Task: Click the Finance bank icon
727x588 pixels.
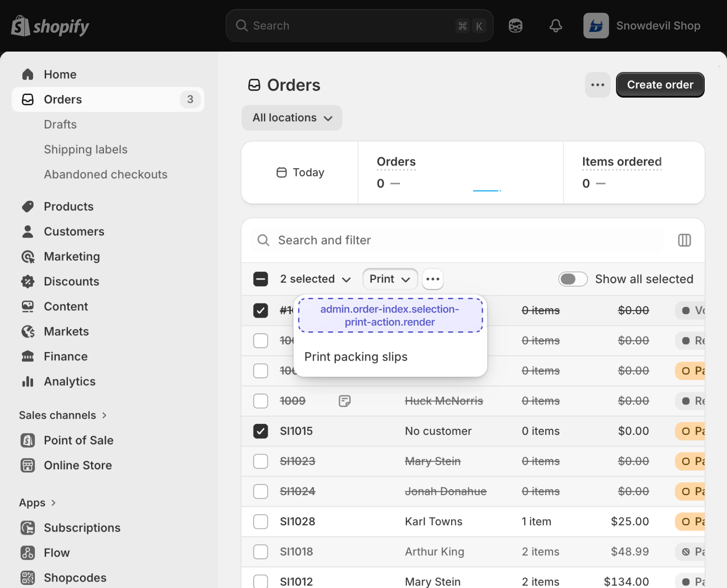Action: [28, 356]
